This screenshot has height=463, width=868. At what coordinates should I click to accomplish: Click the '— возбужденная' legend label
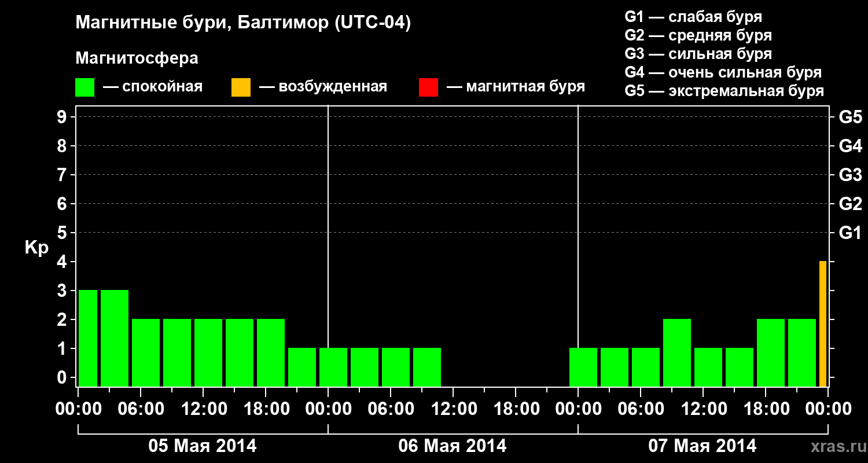[x=323, y=87]
